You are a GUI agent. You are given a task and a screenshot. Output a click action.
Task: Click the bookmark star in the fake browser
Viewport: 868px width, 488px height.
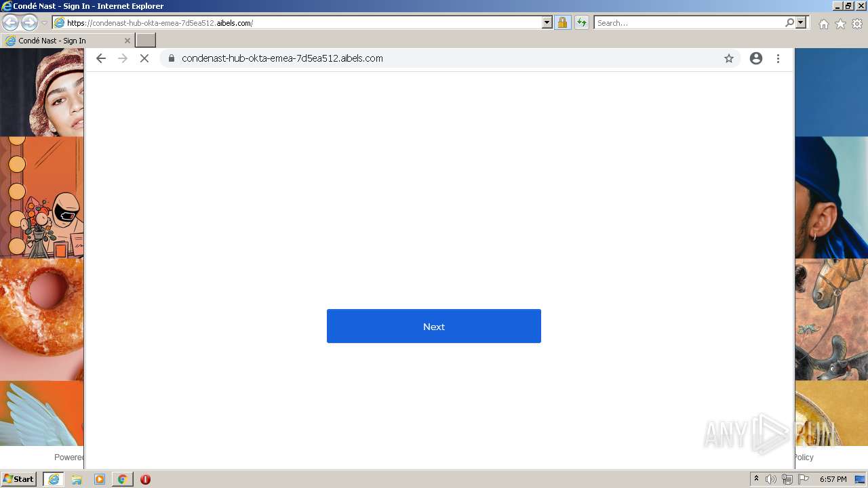(729, 58)
